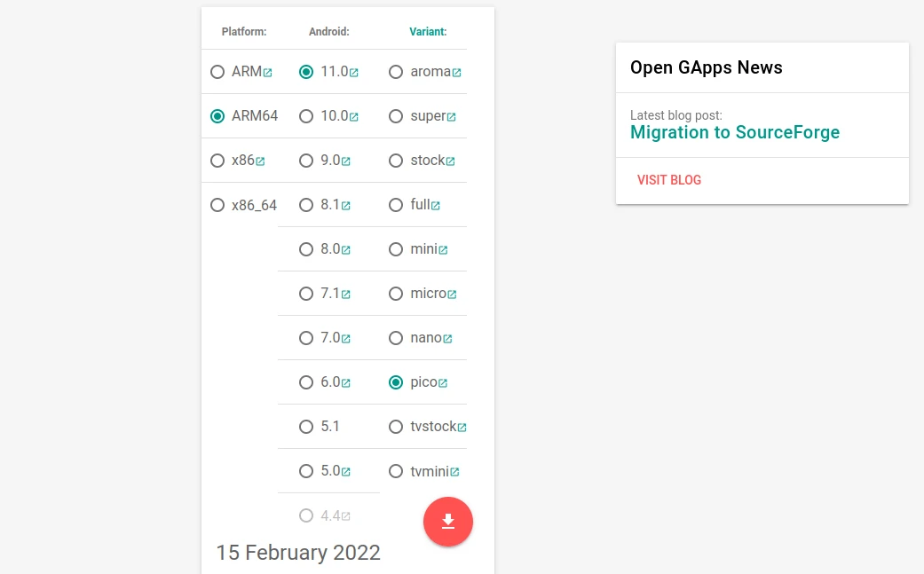Select Android 10.0 radio button
Viewport: 924px width, 574px height.
306,116
